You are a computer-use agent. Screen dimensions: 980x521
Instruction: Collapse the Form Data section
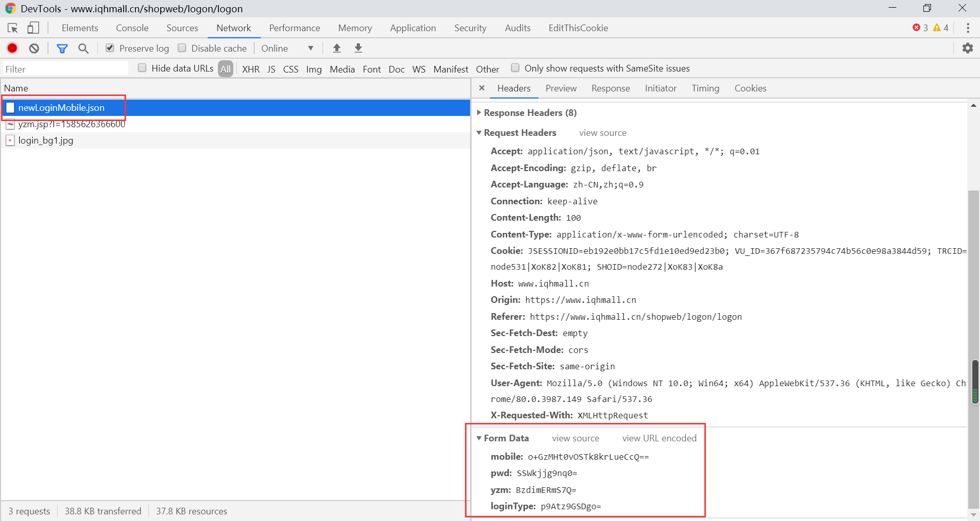(x=479, y=438)
